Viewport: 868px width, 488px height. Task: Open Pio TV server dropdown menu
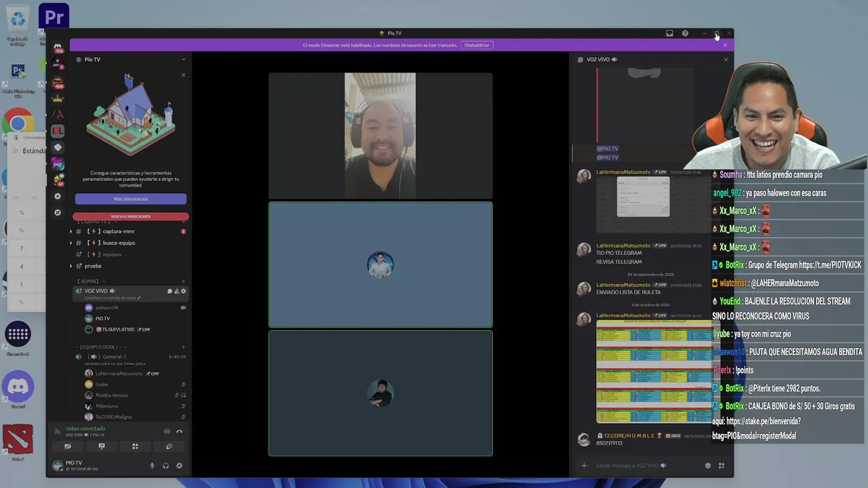tap(182, 60)
